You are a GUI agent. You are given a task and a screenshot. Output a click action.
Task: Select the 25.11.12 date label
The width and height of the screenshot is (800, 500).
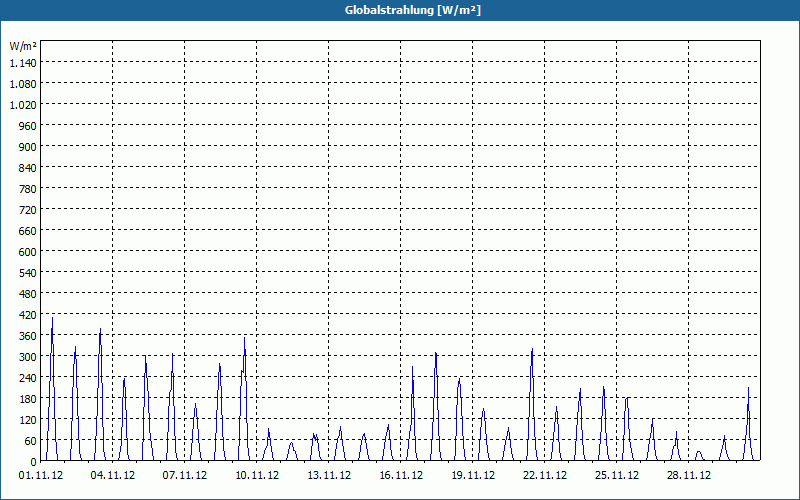tap(616, 476)
